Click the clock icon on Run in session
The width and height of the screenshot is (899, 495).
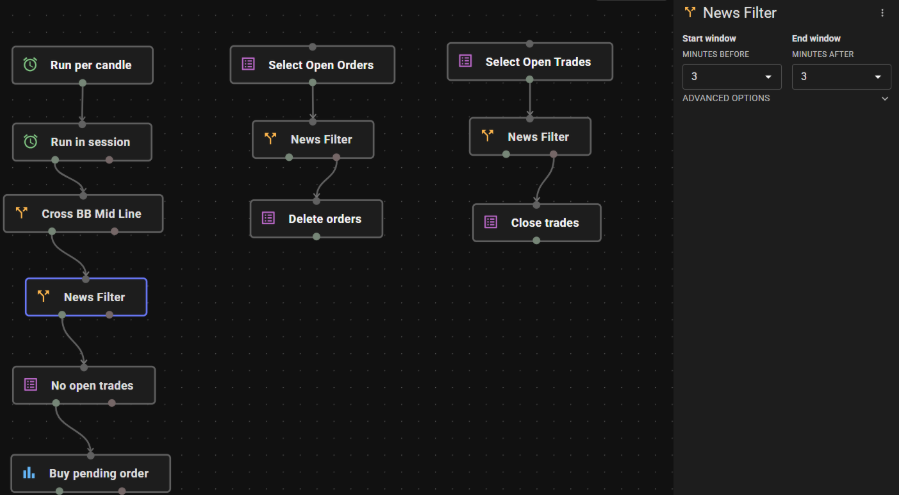[x=30, y=141]
